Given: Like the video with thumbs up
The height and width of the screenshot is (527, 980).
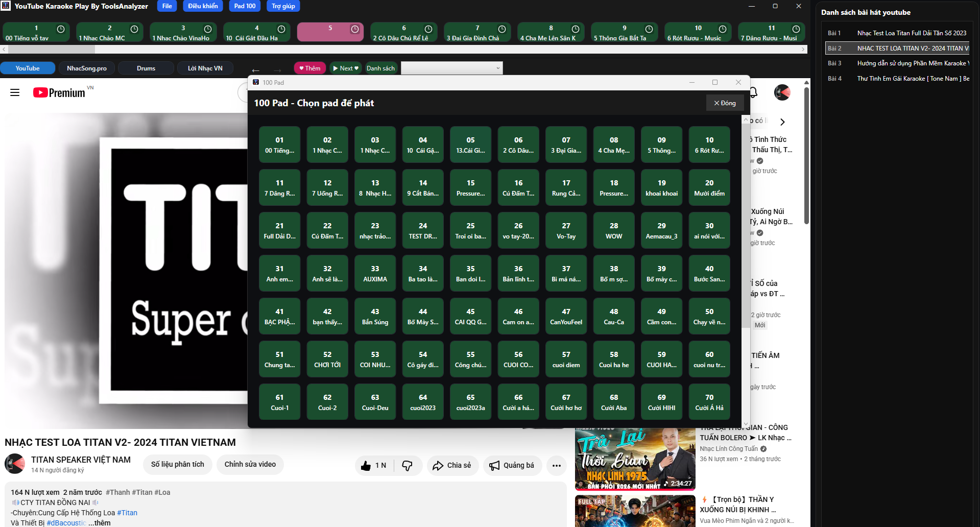Looking at the screenshot, I should [373, 465].
